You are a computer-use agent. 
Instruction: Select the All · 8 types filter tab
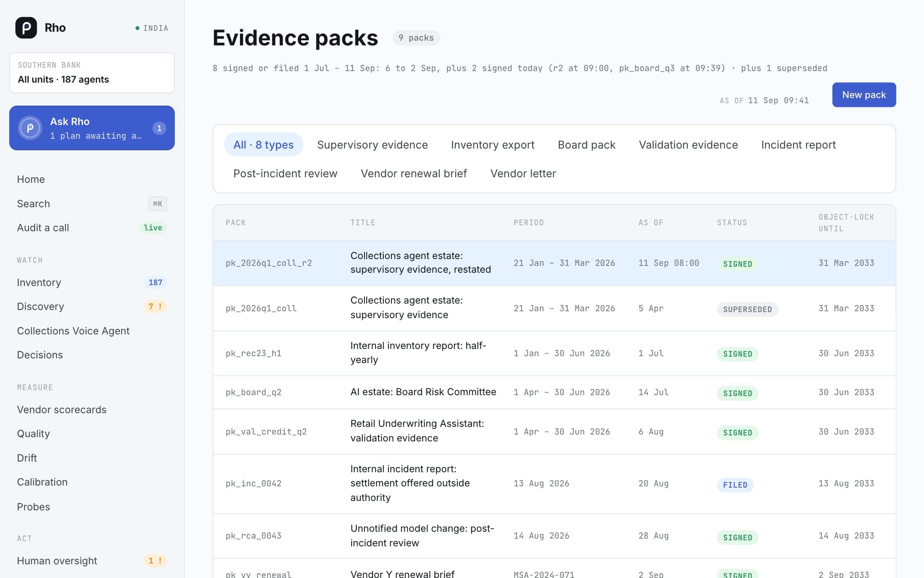(264, 145)
